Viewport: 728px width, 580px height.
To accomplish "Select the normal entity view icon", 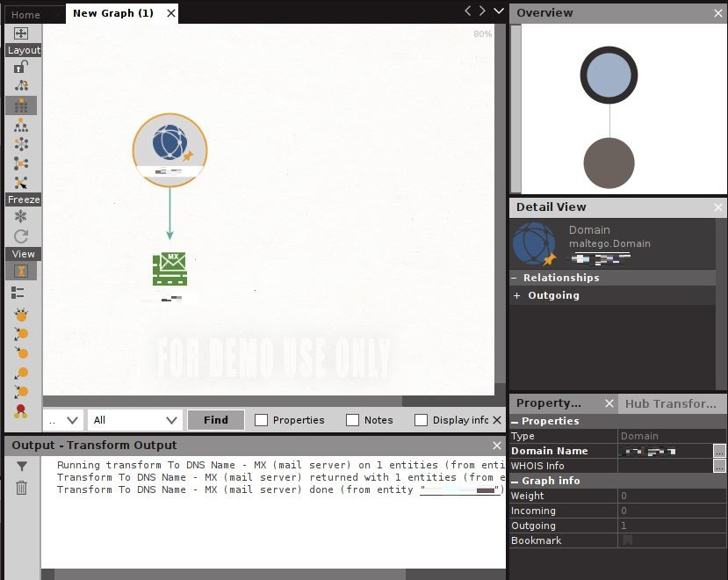I will click(21, 271).
